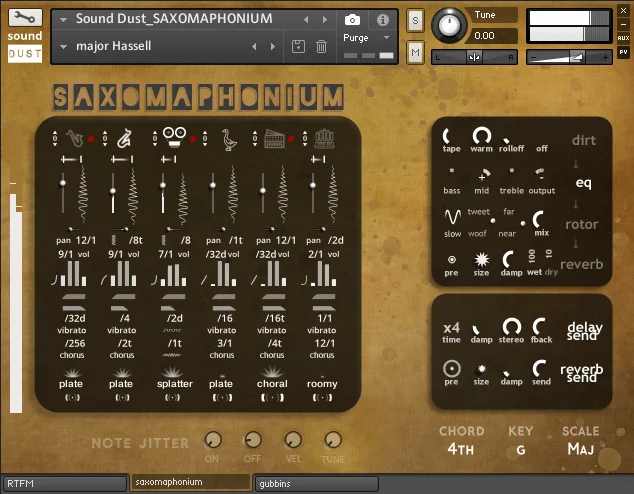Adjust the first channel volume fader
This screenshot has height=494, width=634.
[x=63, y=183]
